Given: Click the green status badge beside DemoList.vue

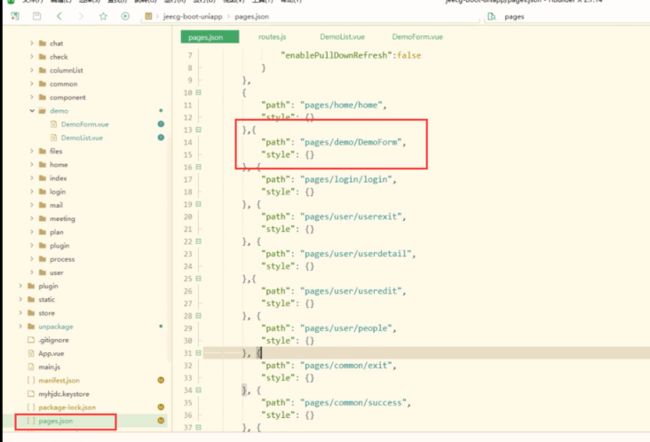Looking at the screenshot, I should (161, 137).
